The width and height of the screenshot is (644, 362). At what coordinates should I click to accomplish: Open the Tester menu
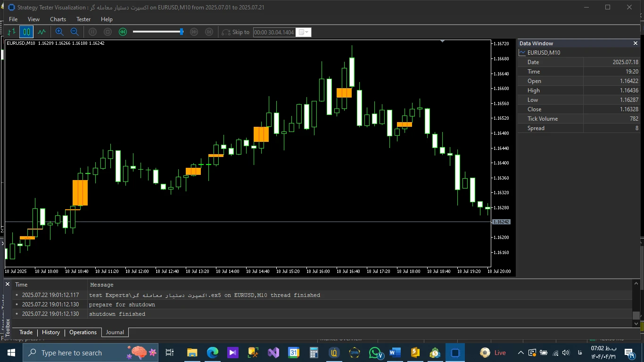click(83, 19)
